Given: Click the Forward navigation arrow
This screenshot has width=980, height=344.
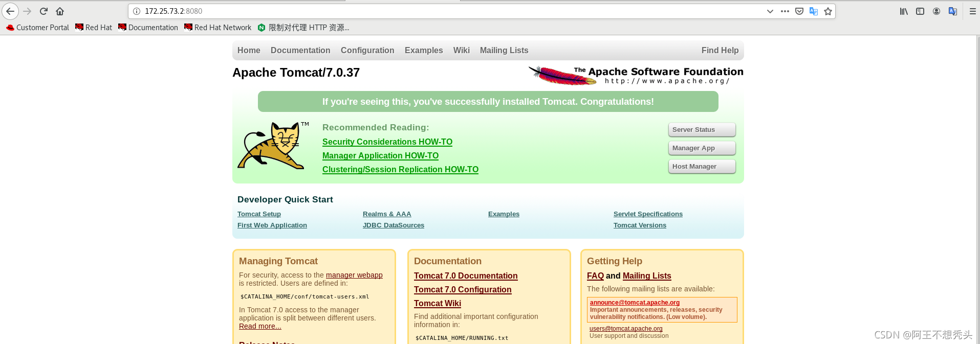Looking at the screenshot, I should coord(27,11).
